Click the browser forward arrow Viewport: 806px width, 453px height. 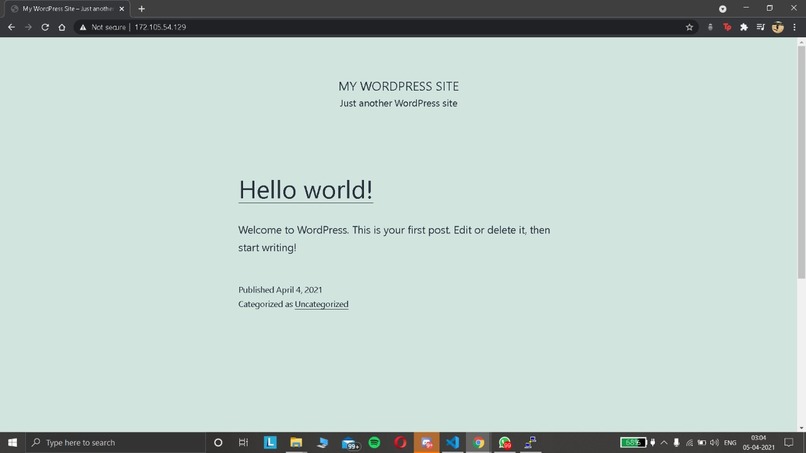(x=28, y=27)
